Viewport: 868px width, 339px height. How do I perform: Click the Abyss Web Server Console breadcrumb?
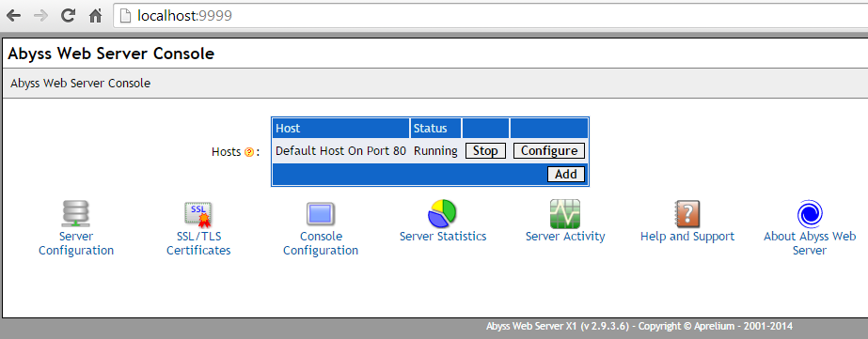point(80,84)
